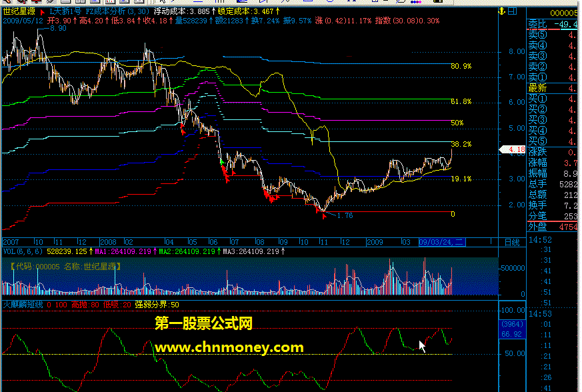Click the 涨跌 row
582x392 pixels.
tap(553, 152)
